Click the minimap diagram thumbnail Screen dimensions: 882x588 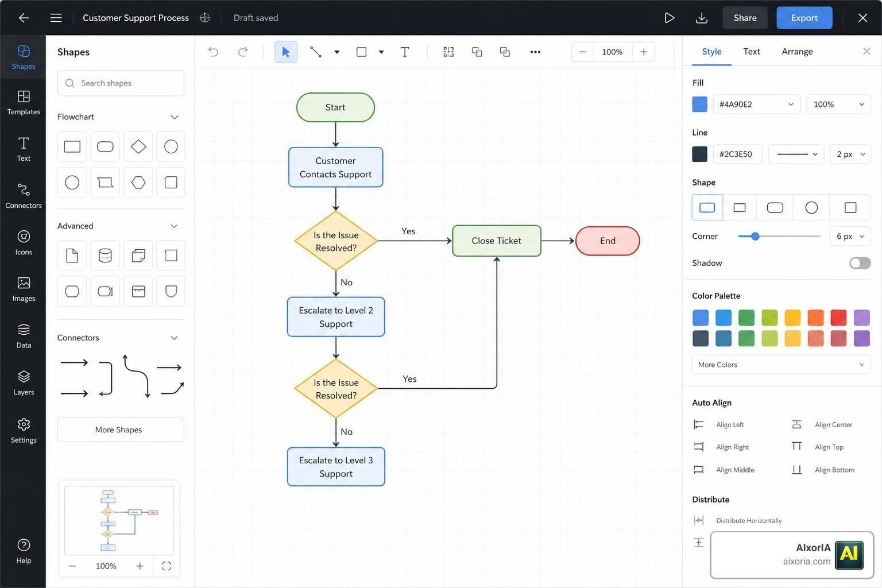(119, 520)
